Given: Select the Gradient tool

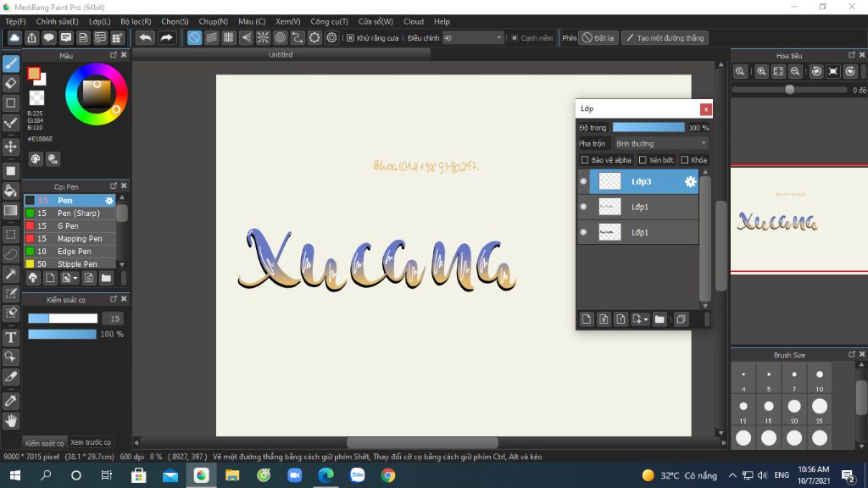Looking at the screenshot, I should (x=10, y=211).
